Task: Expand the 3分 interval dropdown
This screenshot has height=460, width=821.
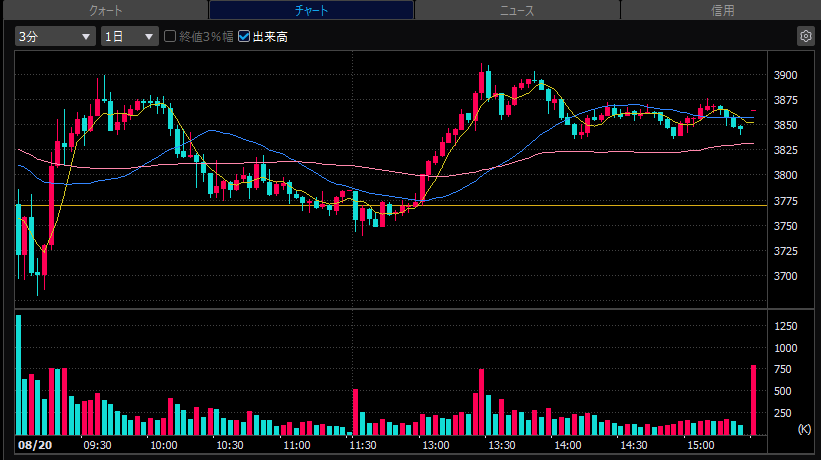Action: pos(55,36)
